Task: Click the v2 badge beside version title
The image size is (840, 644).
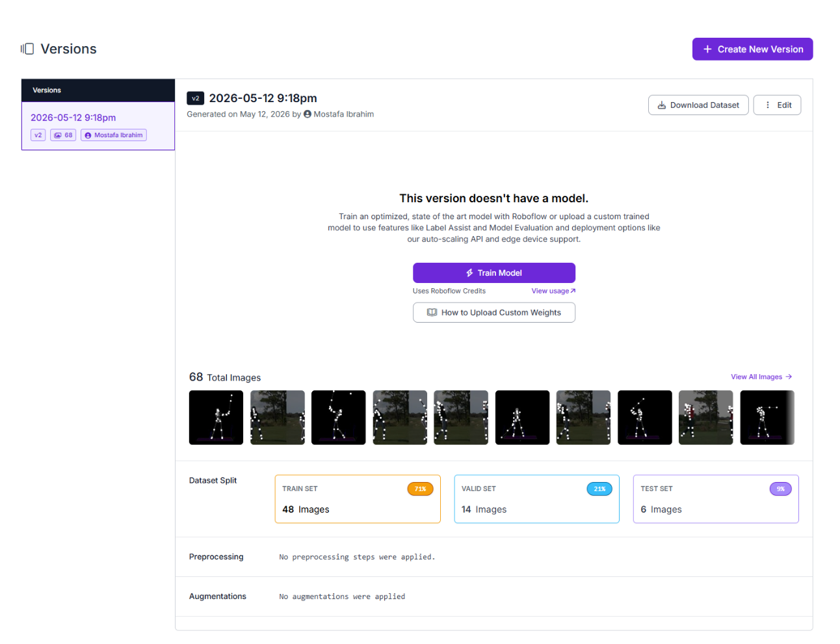Action: [x=196, y=98]
